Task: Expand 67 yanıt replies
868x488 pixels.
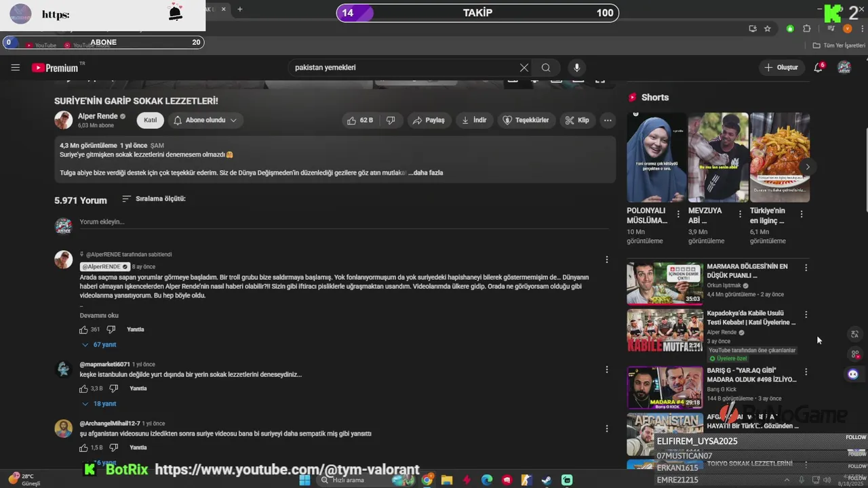Action: [99, 344]
